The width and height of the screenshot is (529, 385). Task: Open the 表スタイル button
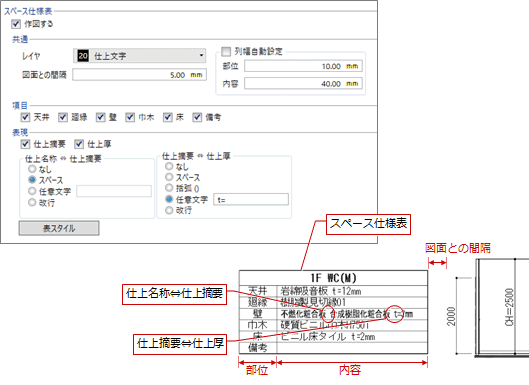click(59, 228)
